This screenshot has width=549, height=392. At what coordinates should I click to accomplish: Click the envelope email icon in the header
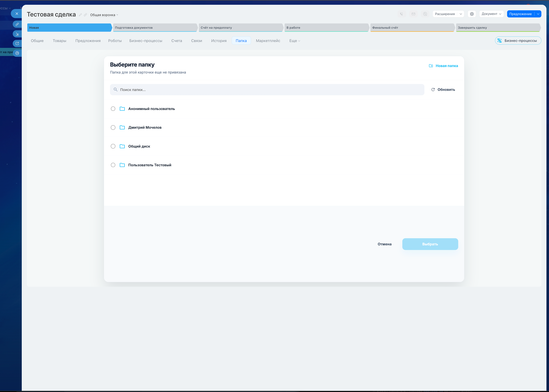click(x=413, y=14)
